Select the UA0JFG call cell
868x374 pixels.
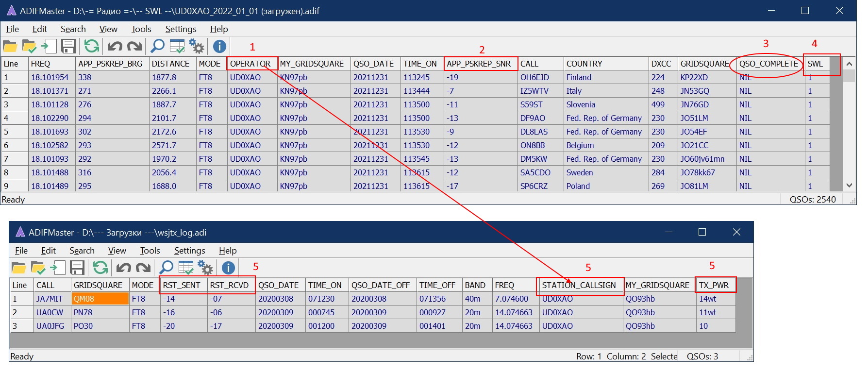52,326
